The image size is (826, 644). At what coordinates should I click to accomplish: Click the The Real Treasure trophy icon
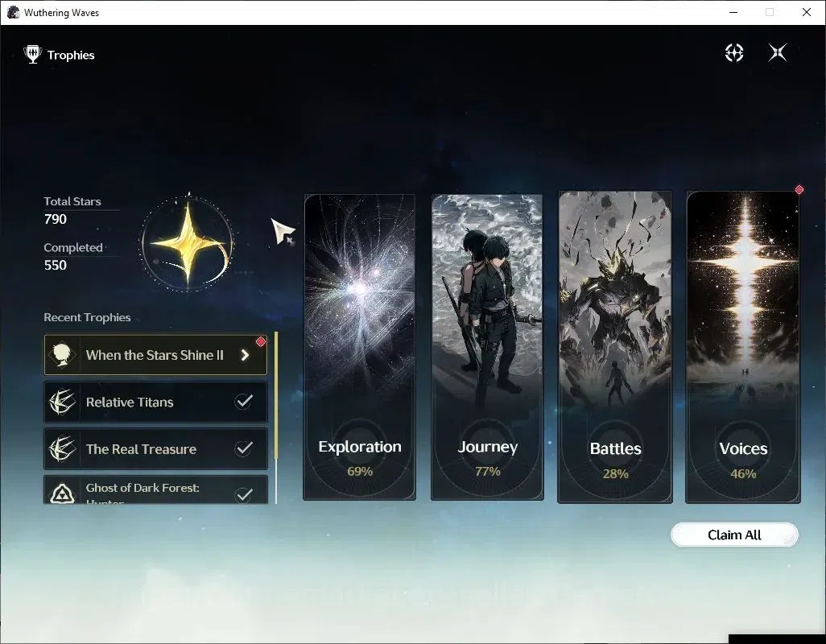click(62, 448)
